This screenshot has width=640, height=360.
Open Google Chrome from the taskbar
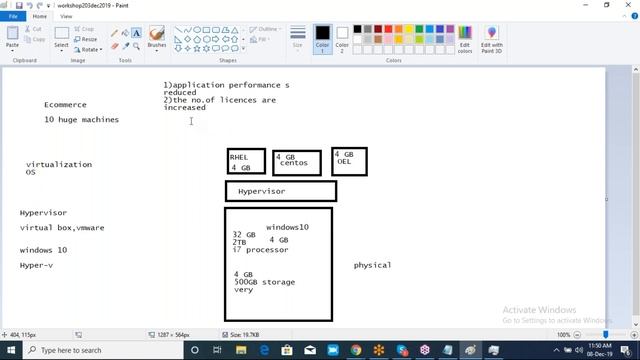pyautogui.click(x=356, y=350)
